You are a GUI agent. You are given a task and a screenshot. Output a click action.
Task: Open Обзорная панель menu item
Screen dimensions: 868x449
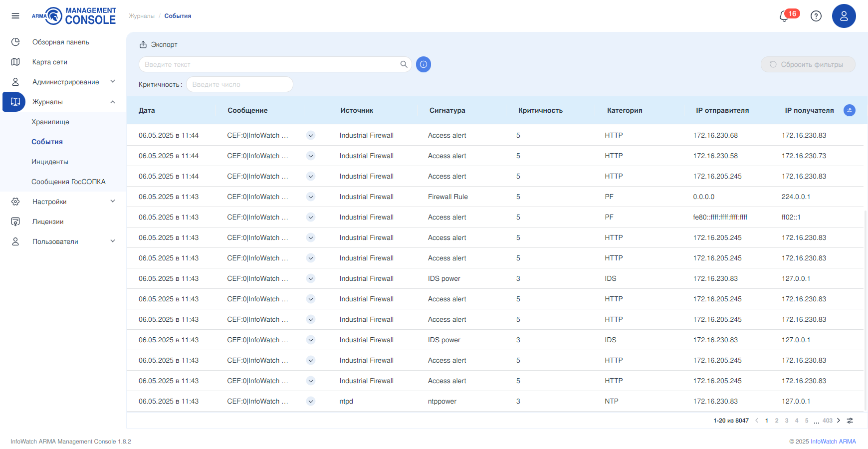[x=61, y=42]
